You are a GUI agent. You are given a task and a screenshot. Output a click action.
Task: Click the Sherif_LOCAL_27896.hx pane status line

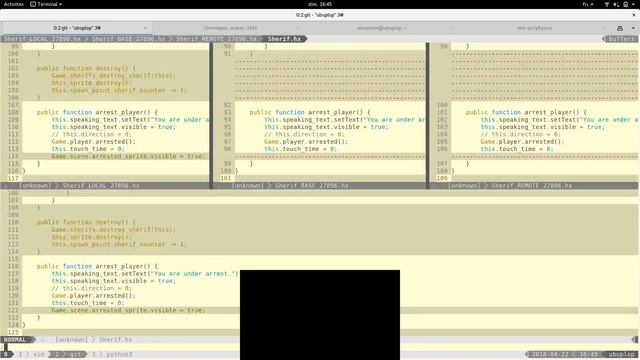point(105,185)
